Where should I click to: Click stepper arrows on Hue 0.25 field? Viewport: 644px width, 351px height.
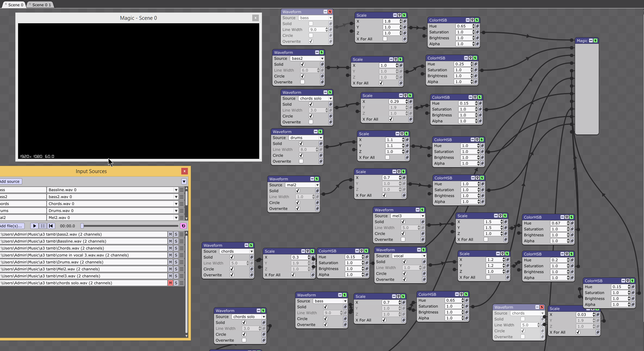click(471, 64)
